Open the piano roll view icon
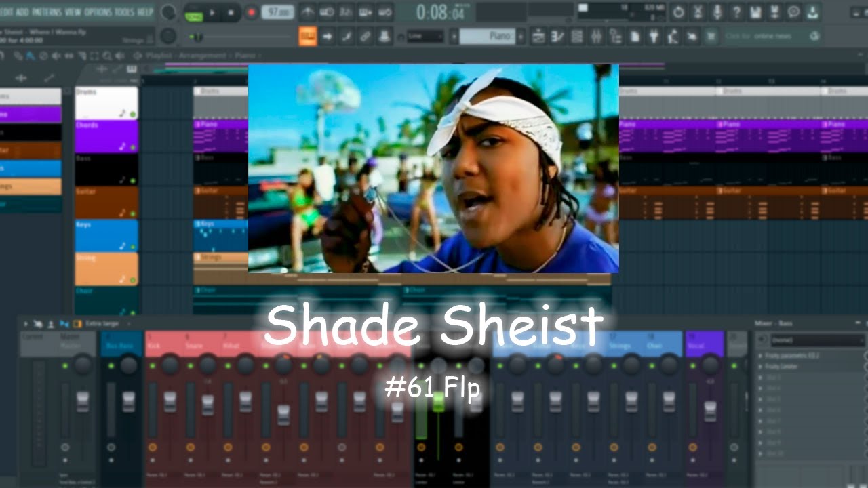This screenshot has height=488, width=868. click(557, 37)
